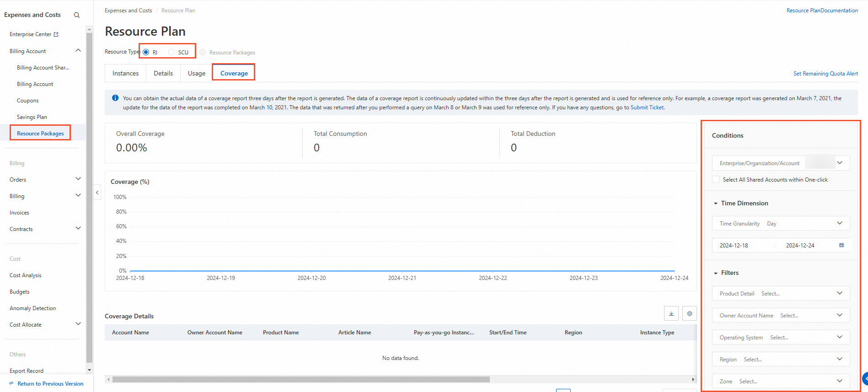Switch to the Instances tab
Image resolution: width=868 pixels, height=392 pixels.
[x=126, y=73]
